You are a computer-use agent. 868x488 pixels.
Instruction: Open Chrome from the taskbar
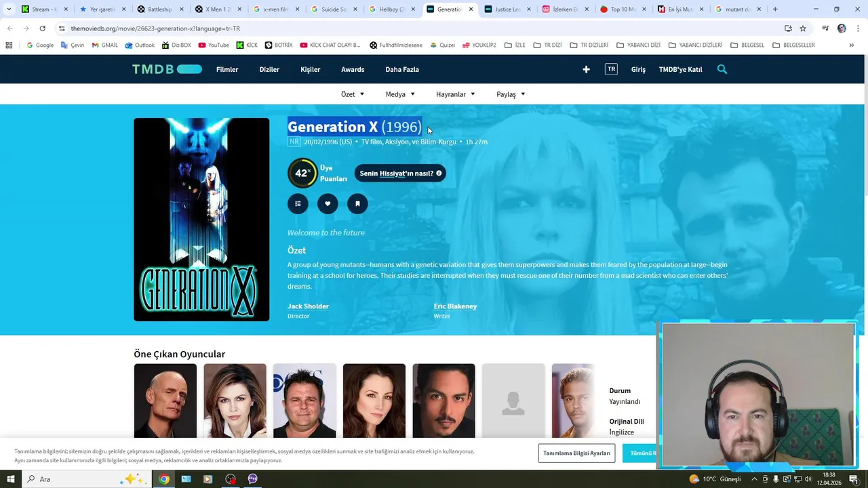pos(164,479)
